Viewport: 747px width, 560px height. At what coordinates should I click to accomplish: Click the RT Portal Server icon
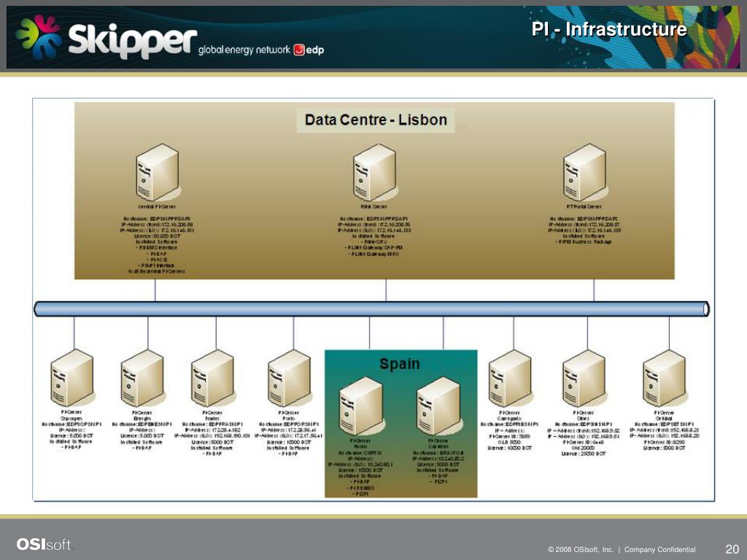tap(586, 172)
